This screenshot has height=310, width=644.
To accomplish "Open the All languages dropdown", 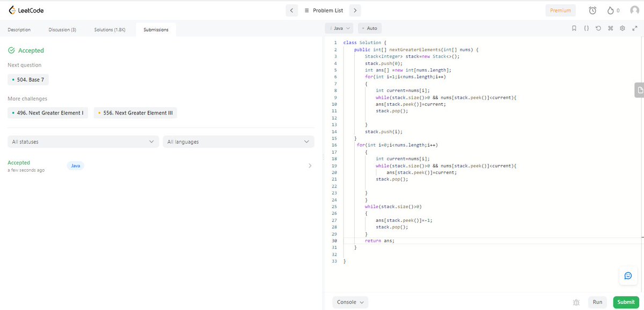I will (238, 142).
